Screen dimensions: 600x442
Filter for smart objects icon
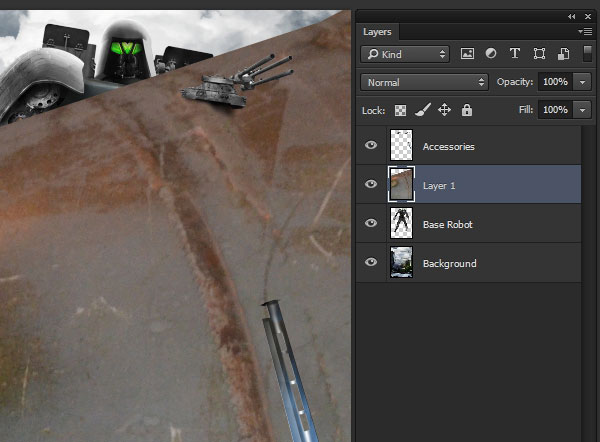click(563, 54)
